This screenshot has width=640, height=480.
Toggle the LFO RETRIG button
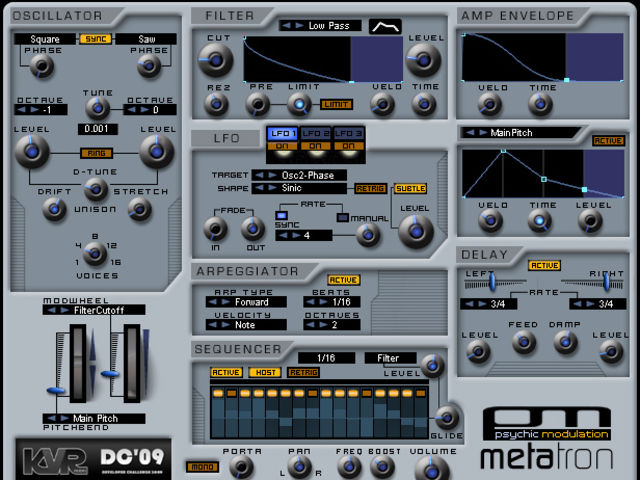371,189
